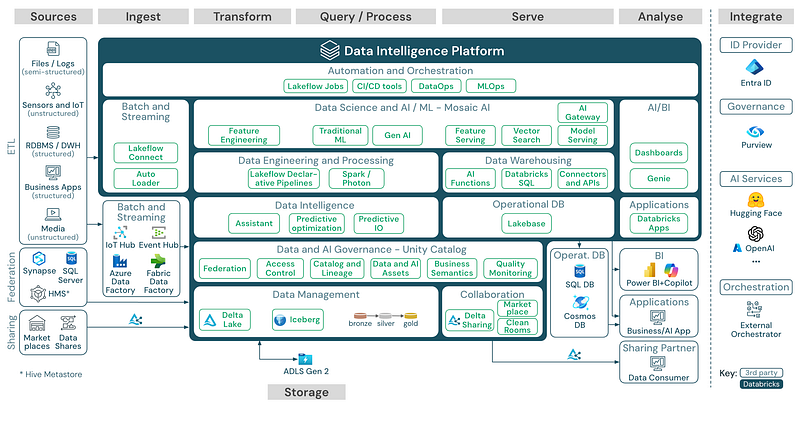
Task: Select the Sources stage header
Action: [56, 17]
